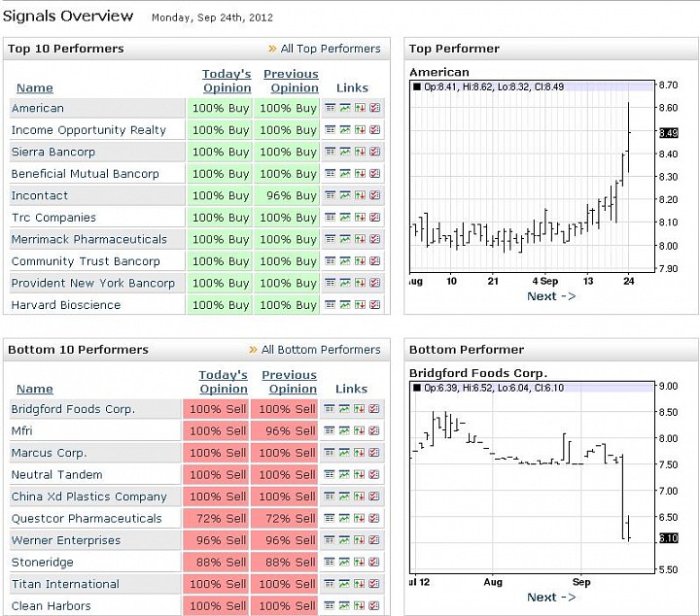Select Harvard Bioscience row name
Image resolution: width=700 pixels, height=616 pixels.
click(66, 305)
